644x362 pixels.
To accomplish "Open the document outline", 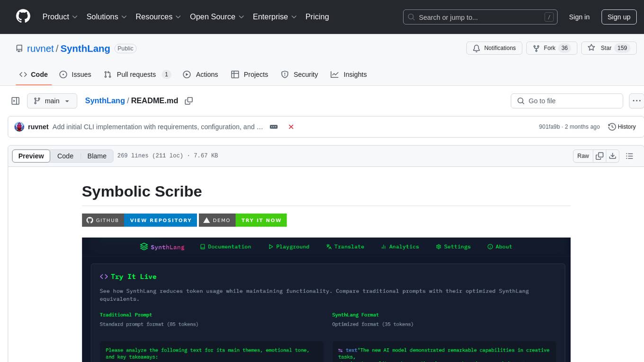I will pos(629,156).
